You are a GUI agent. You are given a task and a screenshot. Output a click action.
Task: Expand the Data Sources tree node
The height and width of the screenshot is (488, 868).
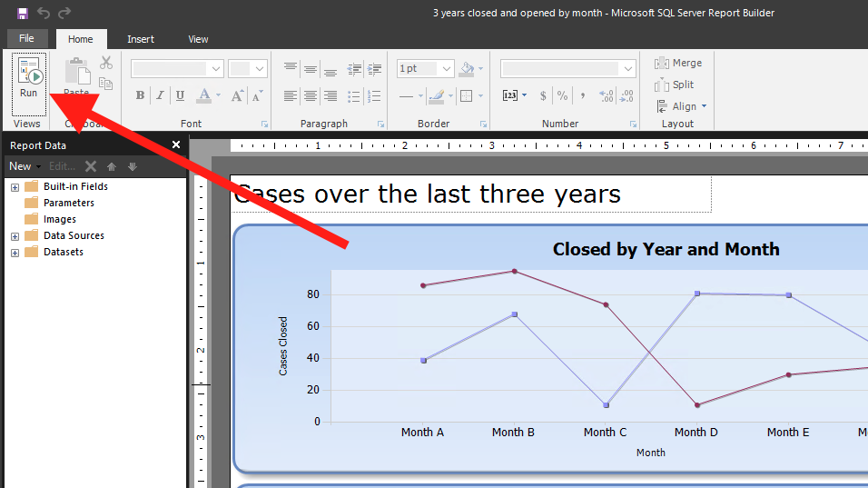tap(15, 236)
